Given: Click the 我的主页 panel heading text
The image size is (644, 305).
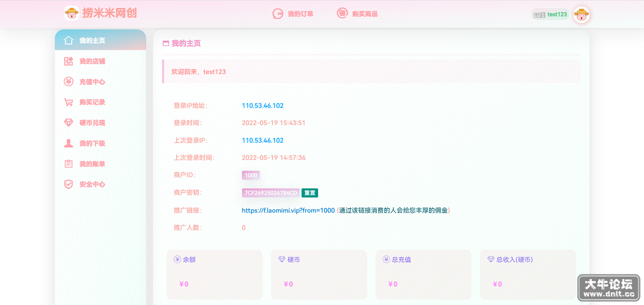Looking at the screenshot, I should (186, 43).
